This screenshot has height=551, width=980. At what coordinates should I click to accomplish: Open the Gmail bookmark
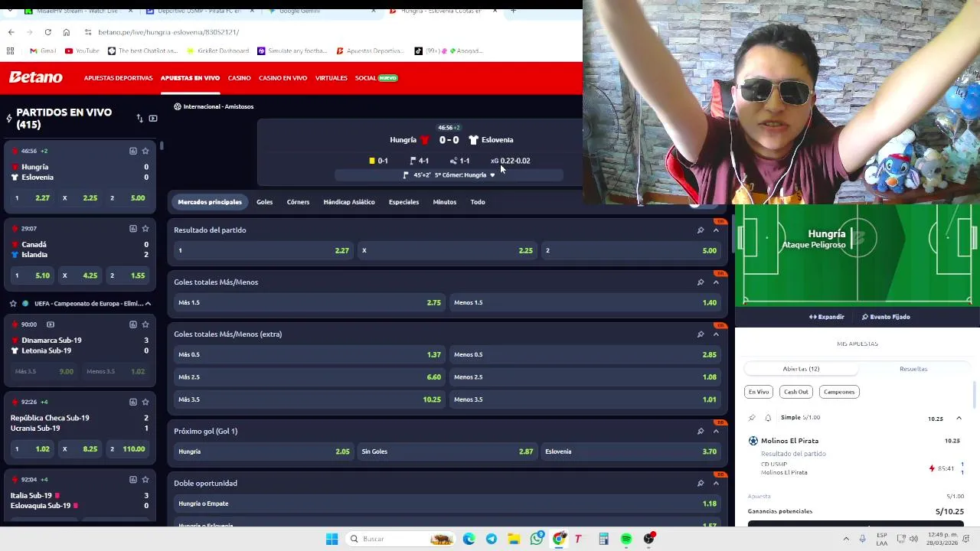tap(43, 51)
